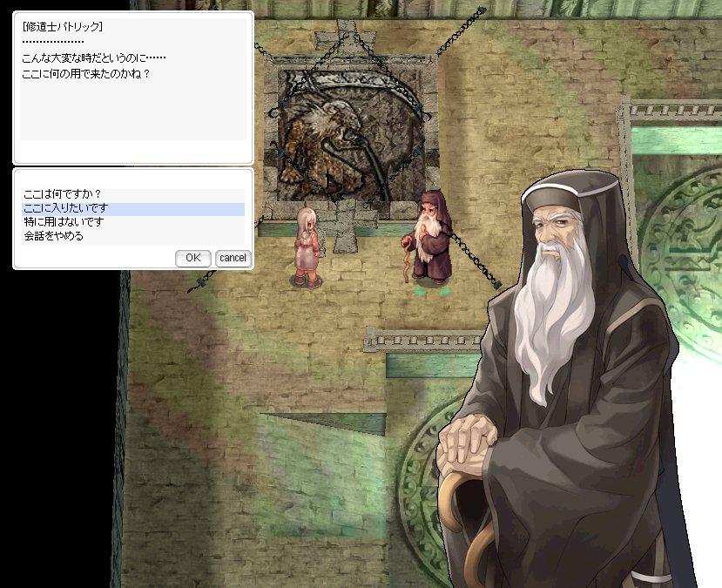Select the option ここは何ですか？
This screenshot has width=722, height=588.
[133, 195]
